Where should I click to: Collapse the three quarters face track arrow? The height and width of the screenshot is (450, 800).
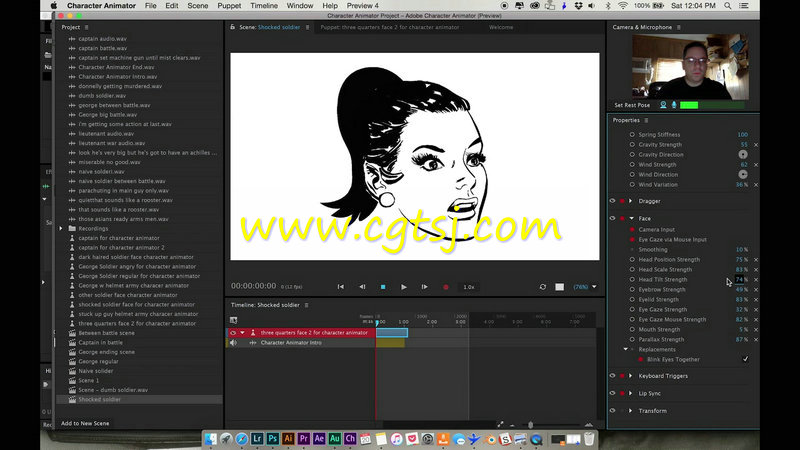242,333
